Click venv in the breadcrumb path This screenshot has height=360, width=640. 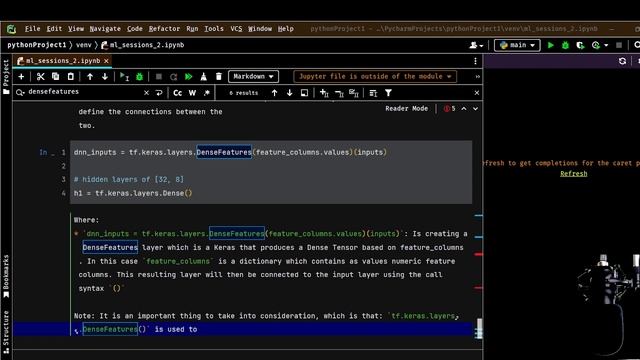pyautogui.click(x=84, y=45)
